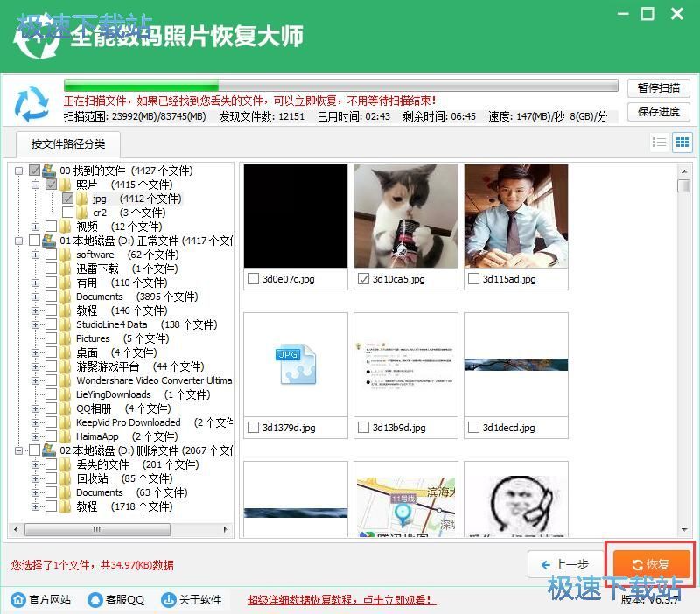
Task: Open 关于软件 info icon
Action: point(169,600)
